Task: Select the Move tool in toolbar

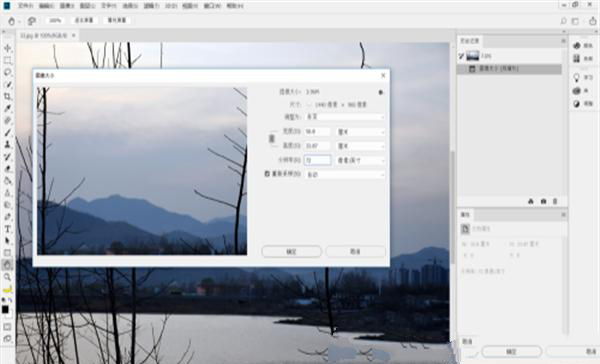Action: 7,48
